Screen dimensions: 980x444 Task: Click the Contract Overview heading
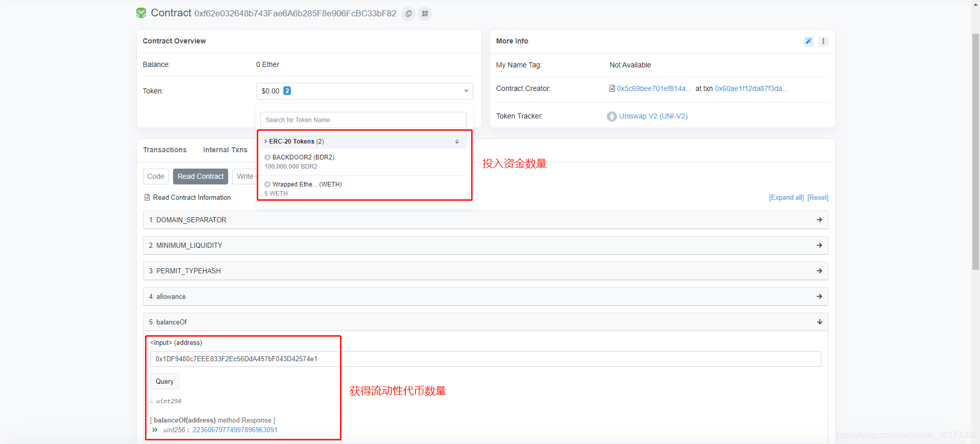[174, 41]
